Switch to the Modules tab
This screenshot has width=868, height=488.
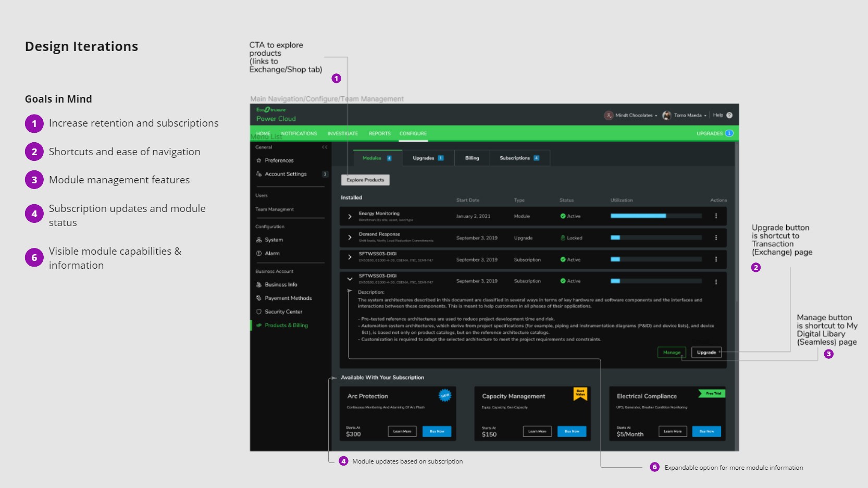point(377,158)
